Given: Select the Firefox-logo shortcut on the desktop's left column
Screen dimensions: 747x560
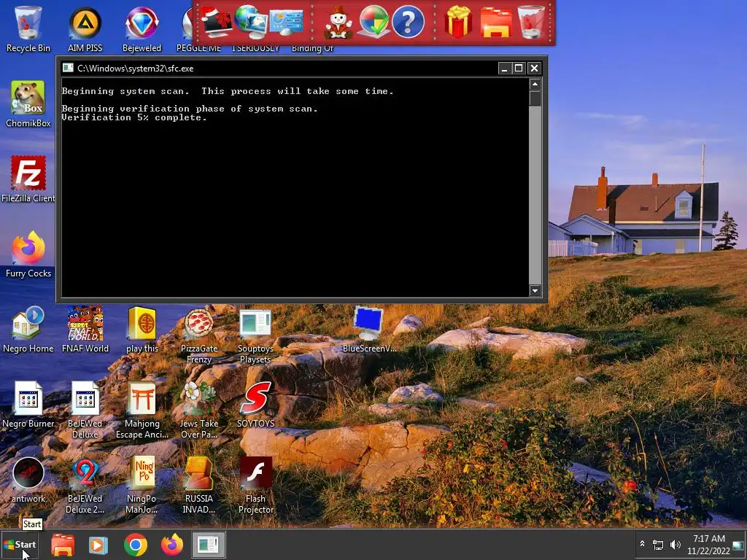Looking at the screenshot, I should coord(28,254).
